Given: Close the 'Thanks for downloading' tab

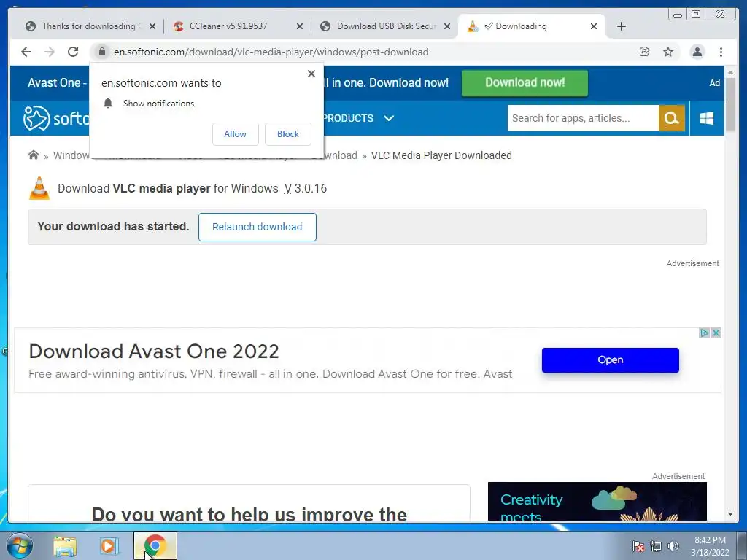Looking at the screenshot, I should (x=152, y=26).
